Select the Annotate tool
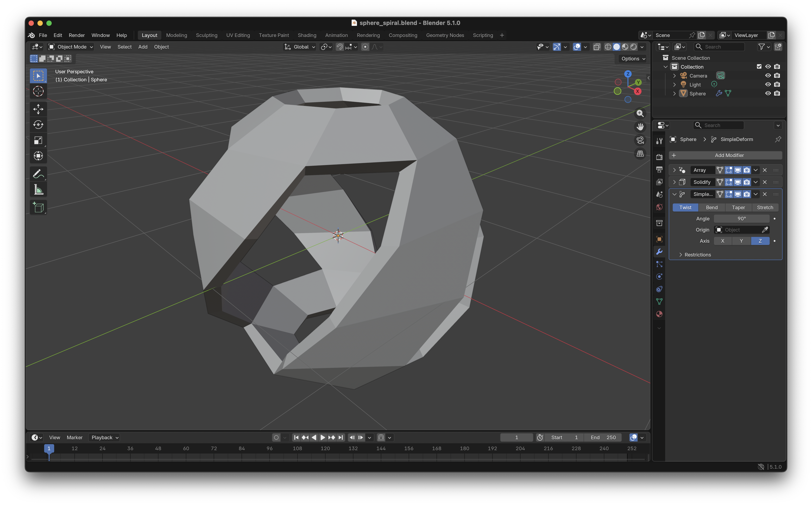Image resolution: width=812 pixels, height=505 pixels. (38, 174)
